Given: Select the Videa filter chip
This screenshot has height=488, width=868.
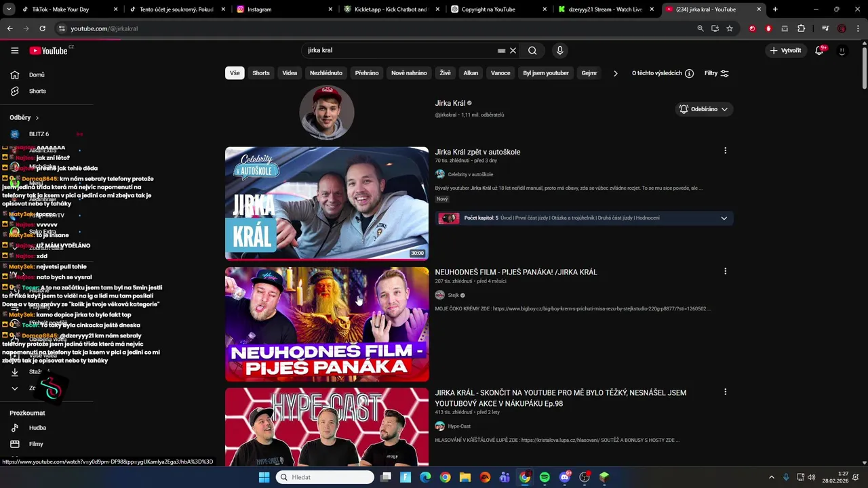Looking at the screenshot, I should tap(290, 73).
